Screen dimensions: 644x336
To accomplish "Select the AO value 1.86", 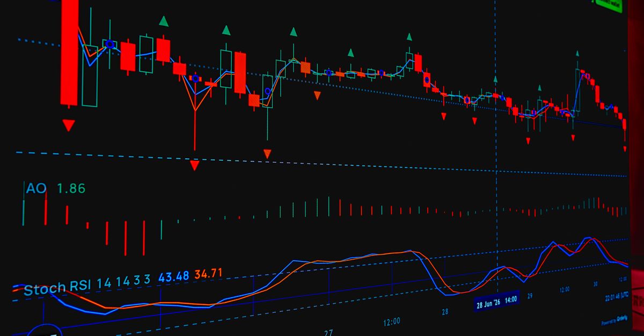I will 71,189.
